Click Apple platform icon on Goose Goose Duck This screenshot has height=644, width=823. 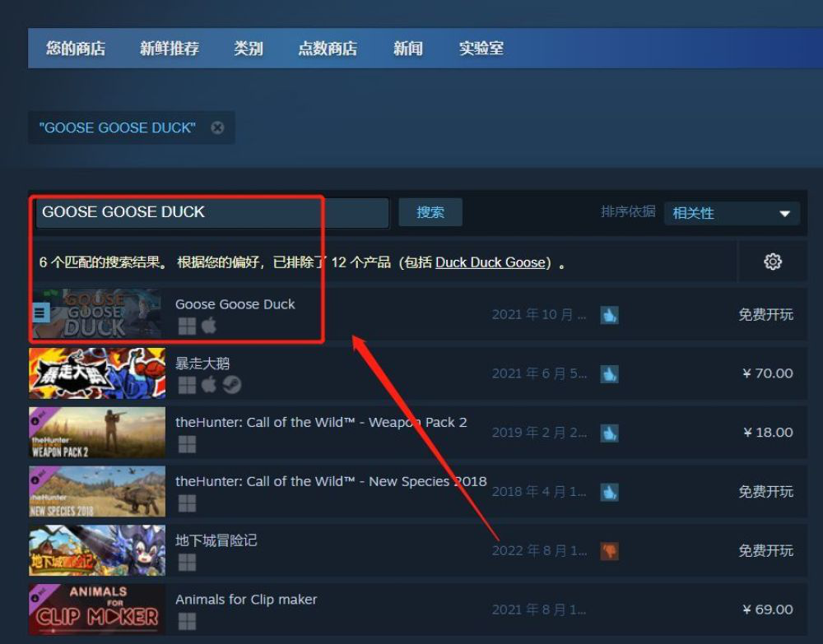pos(209,325)
